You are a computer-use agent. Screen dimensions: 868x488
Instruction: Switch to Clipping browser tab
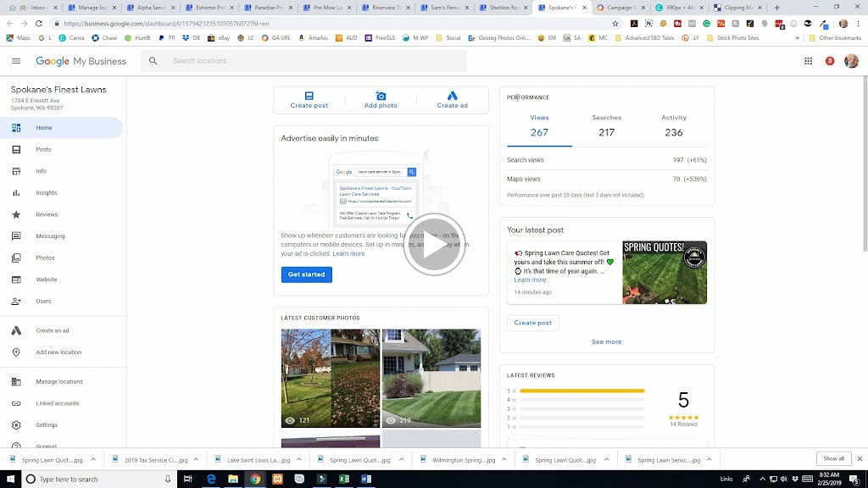tap(737, 8)
